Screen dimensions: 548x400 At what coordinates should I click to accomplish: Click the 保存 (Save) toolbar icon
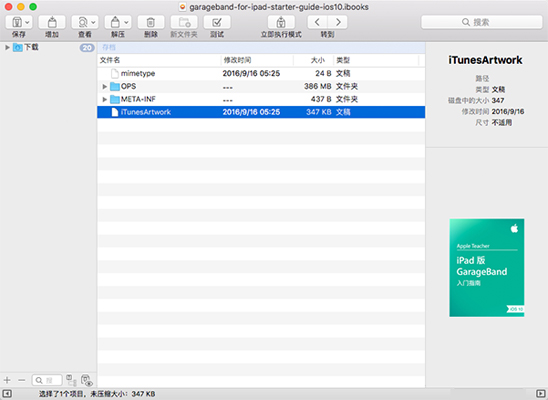16,22
